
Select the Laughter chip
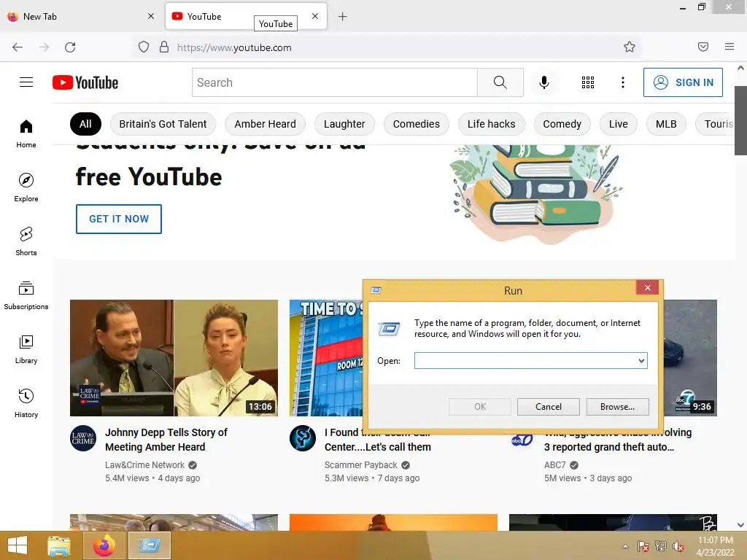(344, 124)
